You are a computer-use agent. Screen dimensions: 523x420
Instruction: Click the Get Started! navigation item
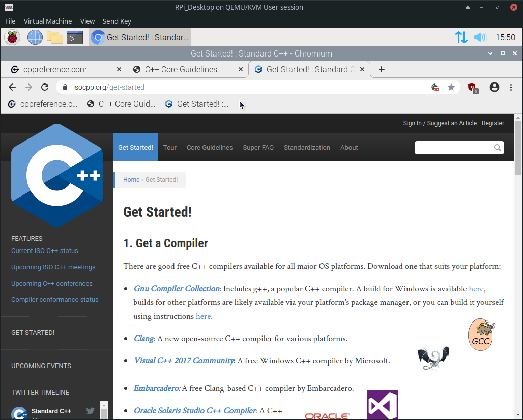click(x=135, y=148)
